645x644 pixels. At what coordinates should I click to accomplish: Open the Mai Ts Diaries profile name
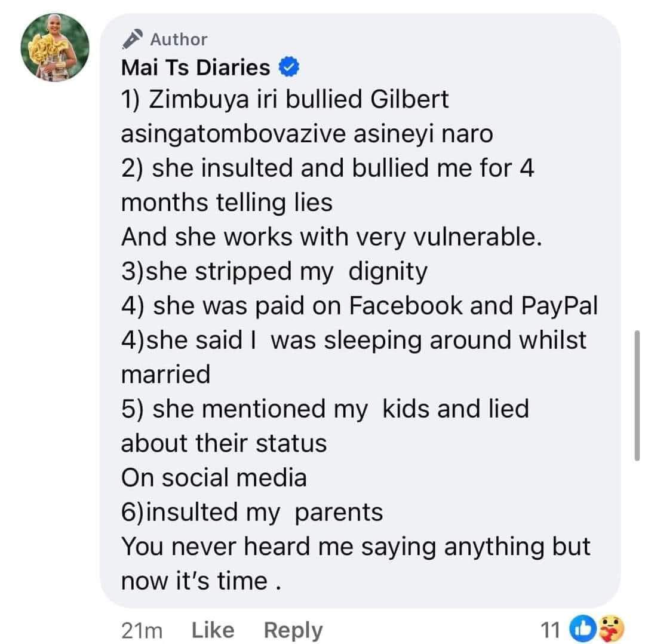tap(196, 68)
